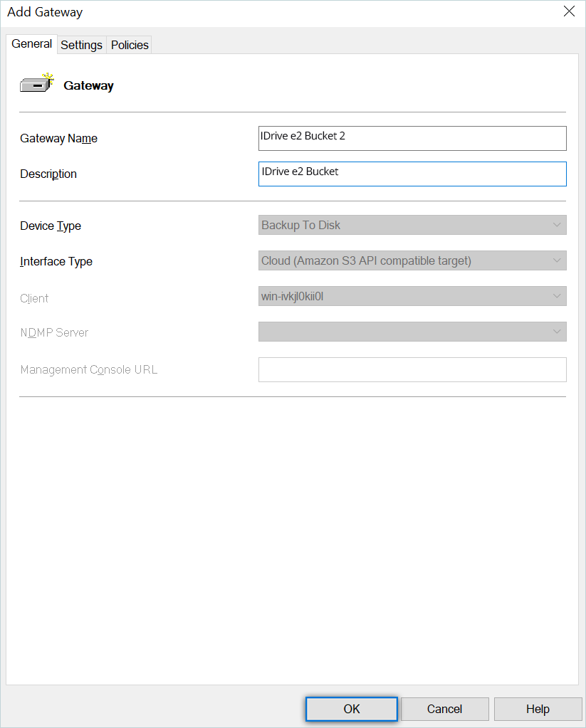Click the Add Gateway title bar text
Screen dimensions: 586x728
(45, 12)
